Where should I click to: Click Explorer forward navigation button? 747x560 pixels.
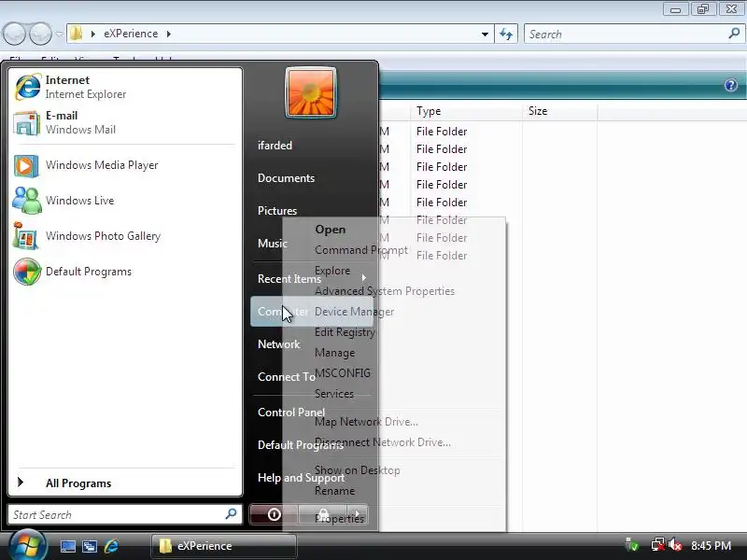[x=40, y=34]
